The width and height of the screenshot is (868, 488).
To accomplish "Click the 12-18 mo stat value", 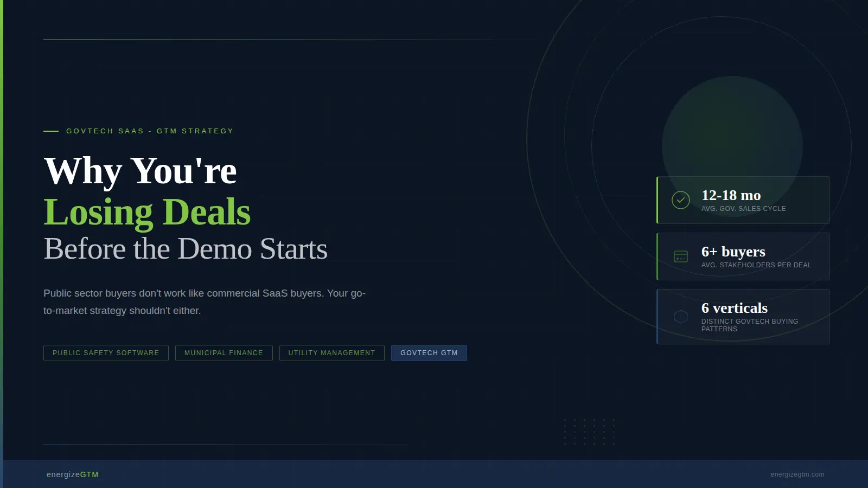I will pos(731,195).
